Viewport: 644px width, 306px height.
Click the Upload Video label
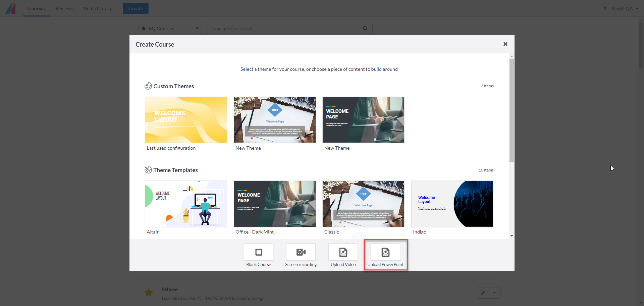click(x=343, y=264)
